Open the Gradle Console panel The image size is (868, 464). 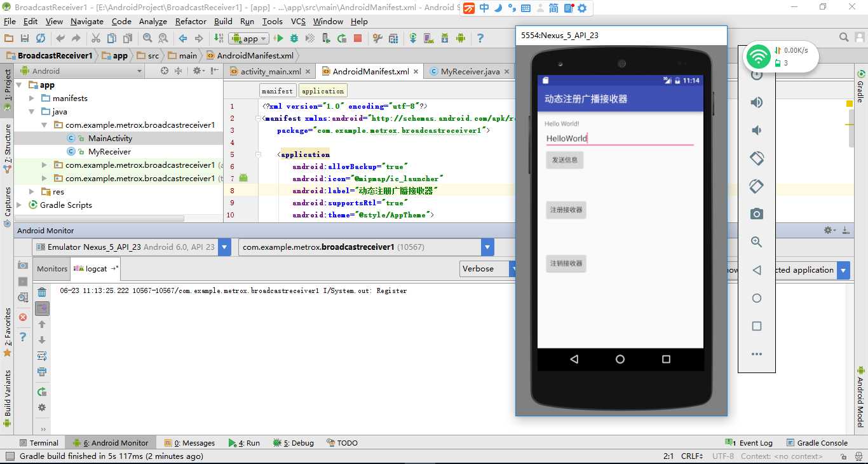[818, 443]
